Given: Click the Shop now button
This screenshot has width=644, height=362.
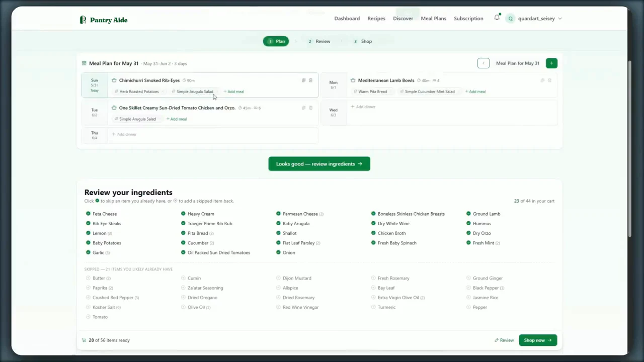Looking at the screenshot, I should point(538,340).
